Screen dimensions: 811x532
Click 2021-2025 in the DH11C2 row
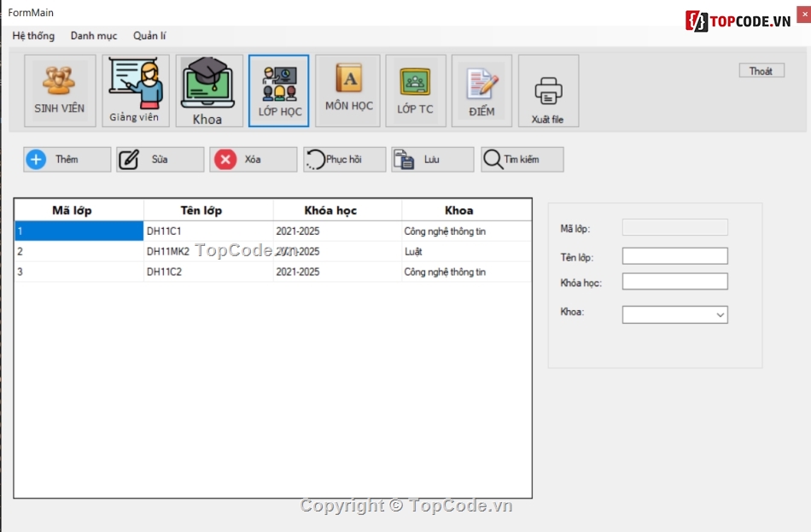coord(337,272)
